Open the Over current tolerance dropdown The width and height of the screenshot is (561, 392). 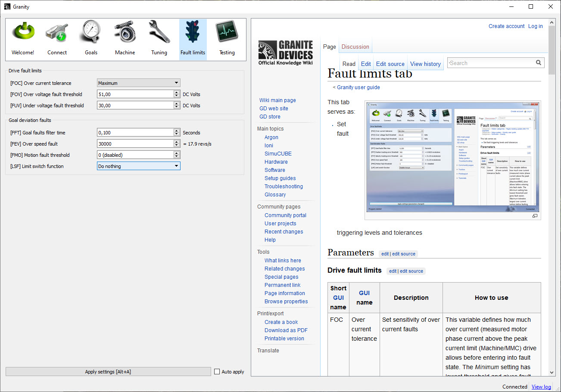pyautogui.click(x=139, y=83)
